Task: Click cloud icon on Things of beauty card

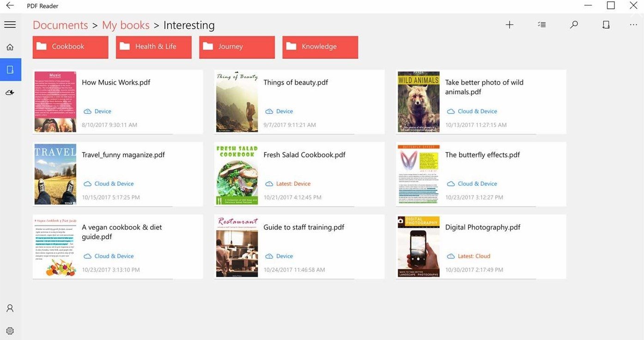Action: click(269, 111)
